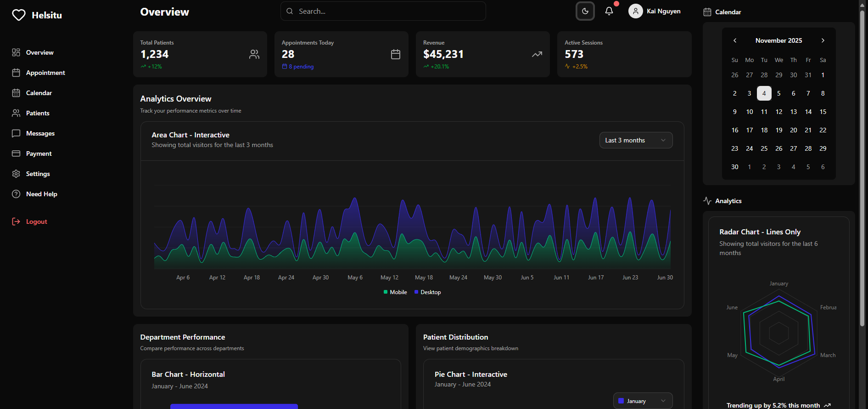Click the +20.1% revenue change text
The image size is (868, 409).
pos(440,67)
